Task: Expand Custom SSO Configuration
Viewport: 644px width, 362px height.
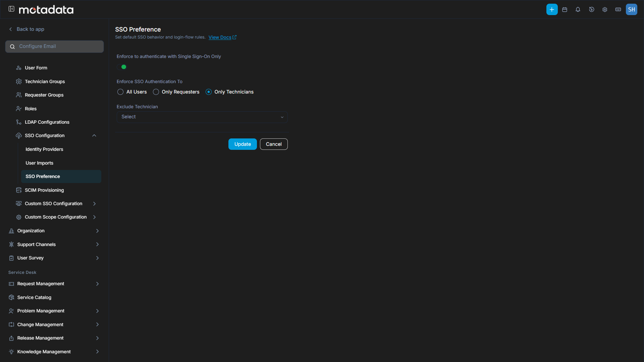Action: pyautogui.click(x=95, y=203)
